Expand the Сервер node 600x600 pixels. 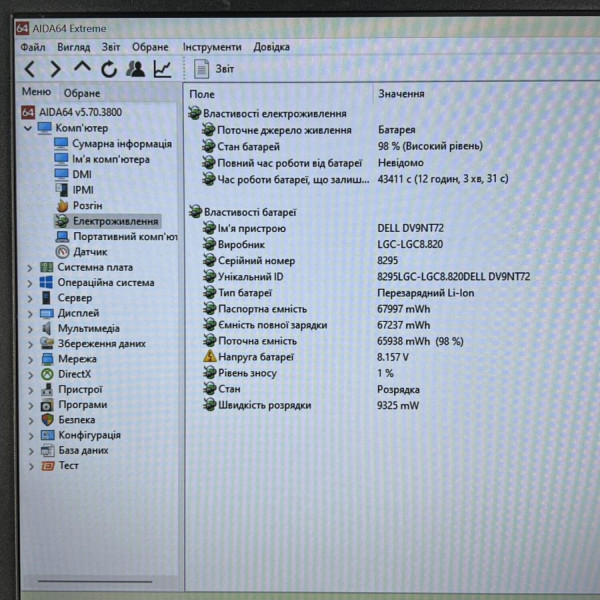(30, 299)
